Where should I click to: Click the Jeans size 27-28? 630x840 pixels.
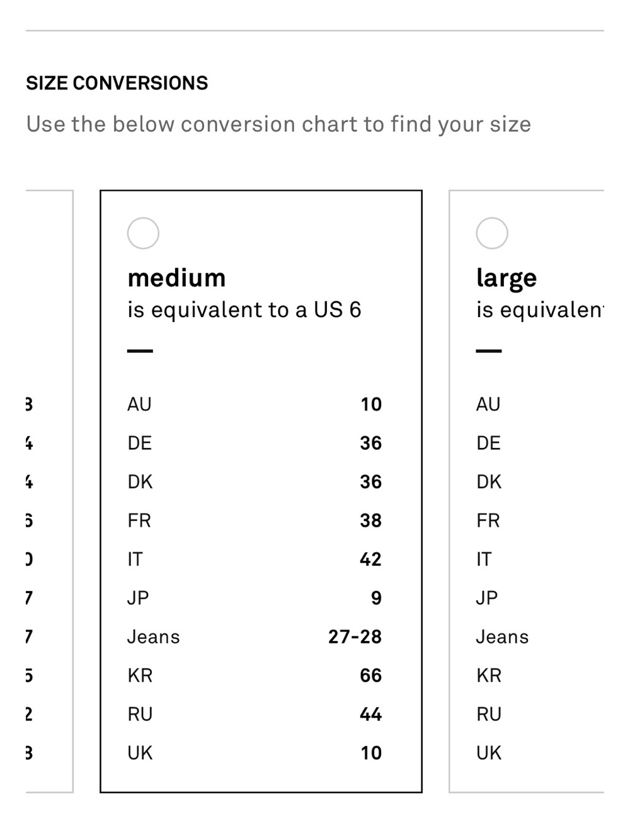(x=355, y=636)
